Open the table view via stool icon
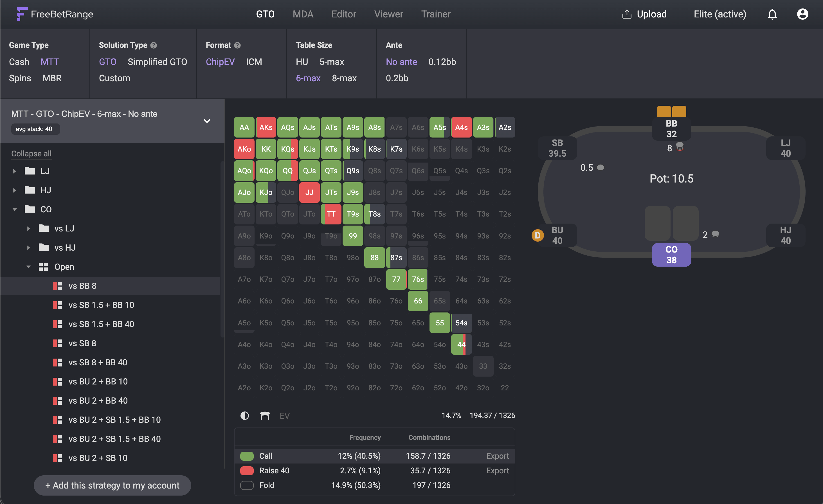Image resolution: width=823 pixels, height=504 pixels. (265, 416)
